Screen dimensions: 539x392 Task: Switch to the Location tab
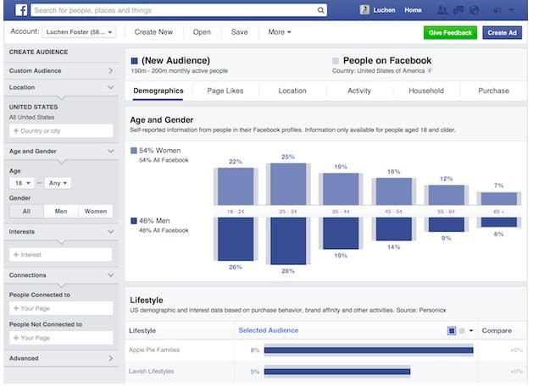pyautogui.click(x=292, y=91)
